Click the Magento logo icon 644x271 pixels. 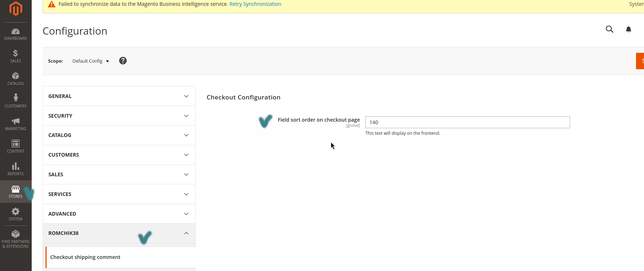point(16,9)
